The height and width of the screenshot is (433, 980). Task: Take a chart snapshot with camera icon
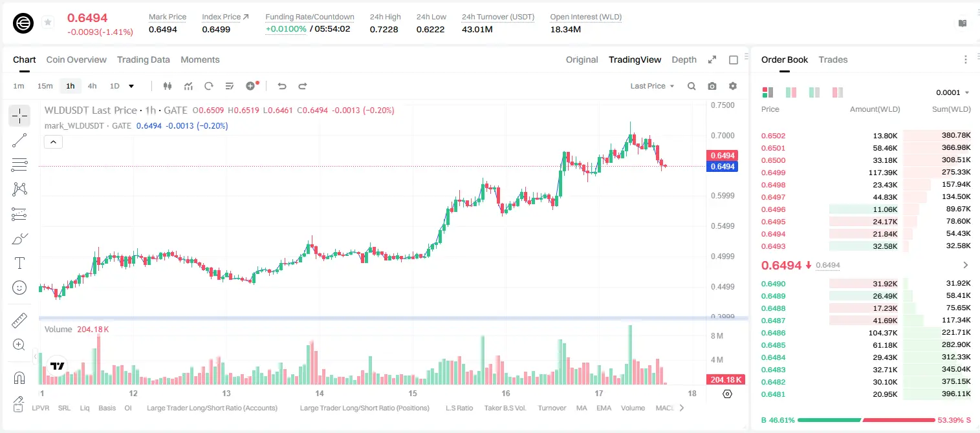click(x=712, y=86)
